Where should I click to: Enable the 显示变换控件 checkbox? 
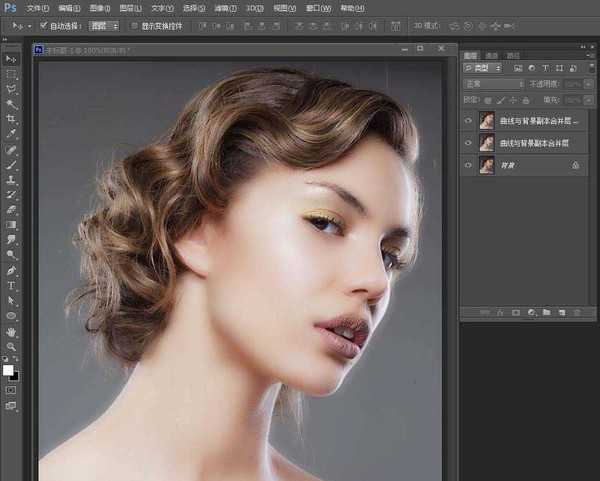point(135,25)
